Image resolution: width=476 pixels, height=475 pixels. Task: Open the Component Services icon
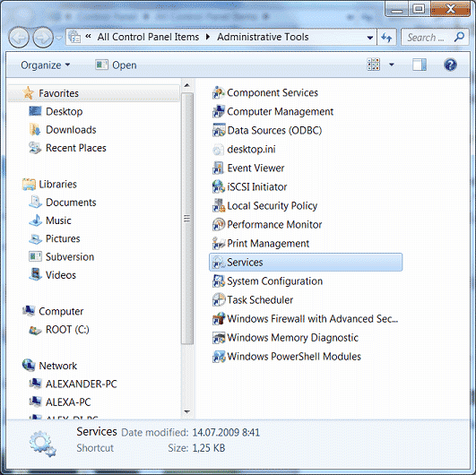[x=219, y=92]
